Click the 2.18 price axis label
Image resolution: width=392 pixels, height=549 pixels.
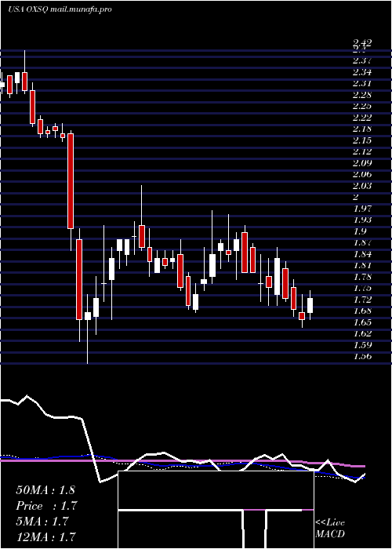click(362, 129)
